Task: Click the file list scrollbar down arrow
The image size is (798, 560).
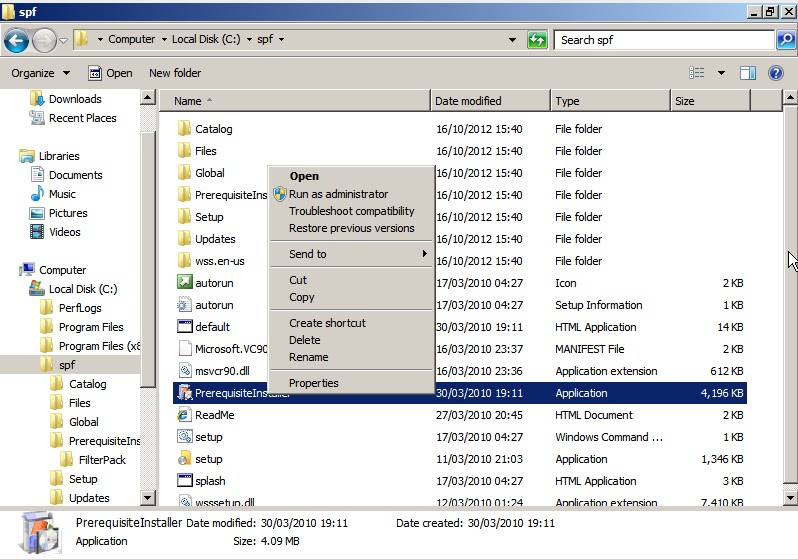Action: pyautogui.click(x=790, y=497)
